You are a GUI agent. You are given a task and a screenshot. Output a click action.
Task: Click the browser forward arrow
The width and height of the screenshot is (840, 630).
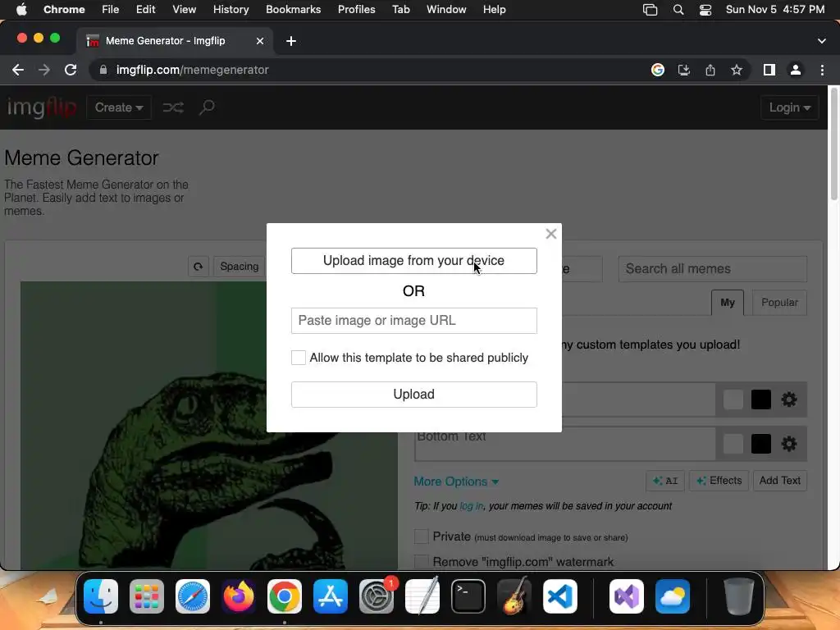(44, 71)
